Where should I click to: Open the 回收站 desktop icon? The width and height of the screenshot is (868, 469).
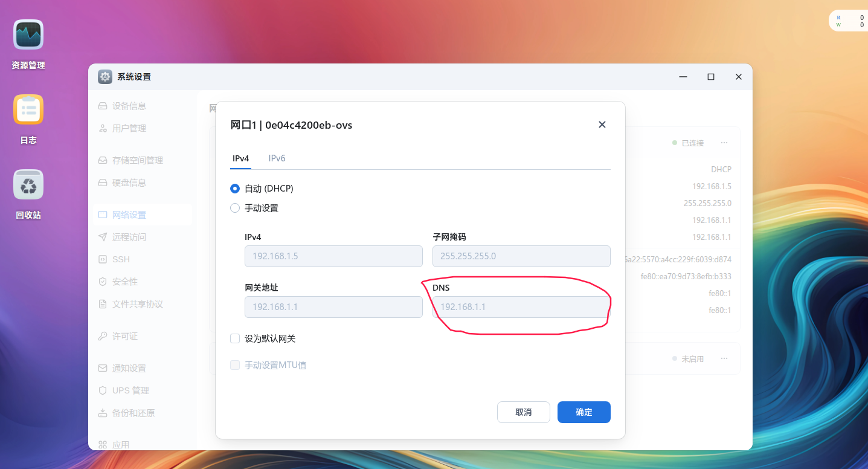pos(28,185)
